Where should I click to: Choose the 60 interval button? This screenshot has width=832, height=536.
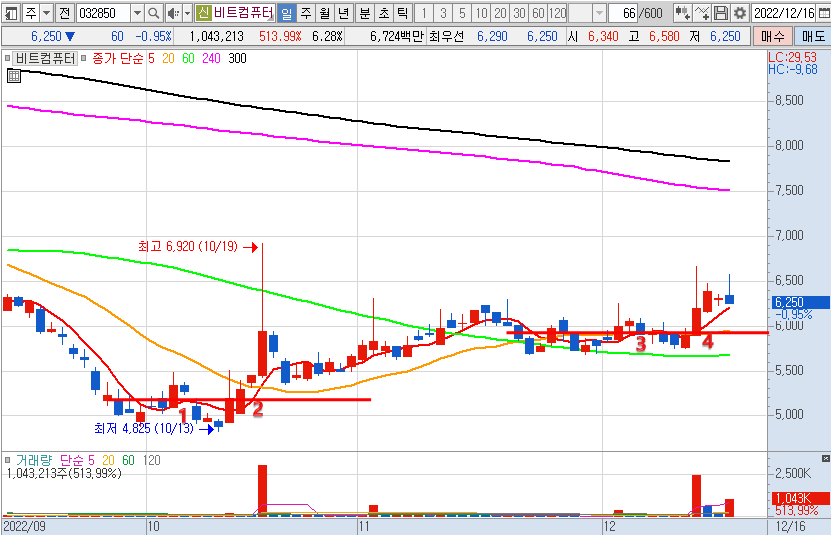coord(538,13)
